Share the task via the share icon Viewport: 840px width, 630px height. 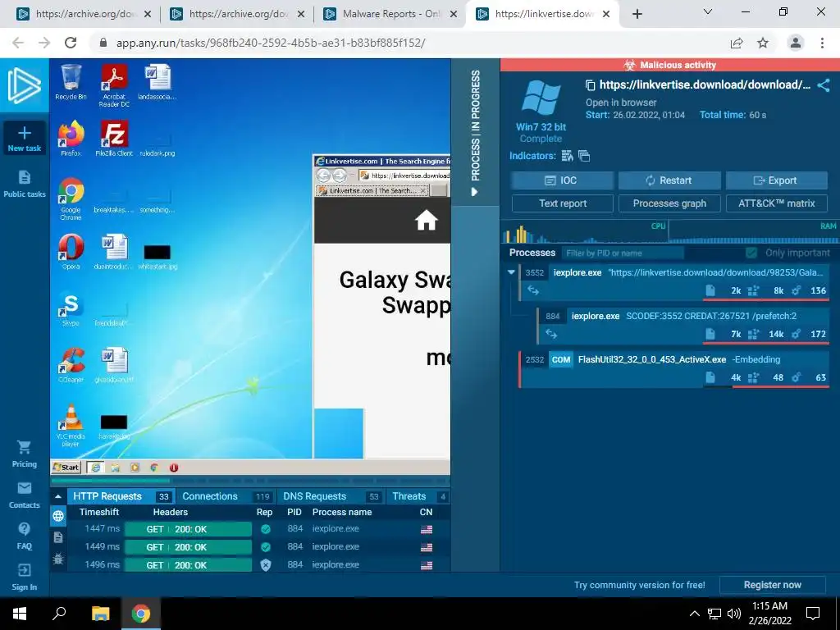coord(824,85)
